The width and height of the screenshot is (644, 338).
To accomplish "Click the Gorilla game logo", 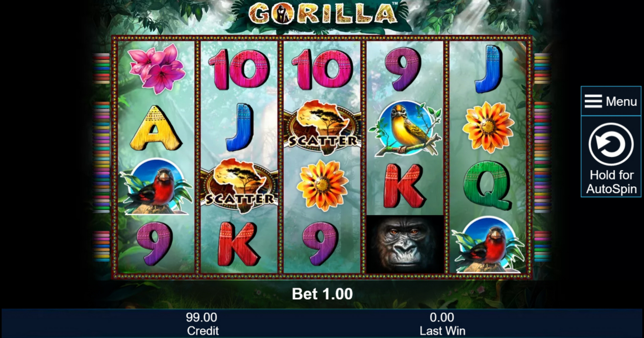I will (323, 14).
